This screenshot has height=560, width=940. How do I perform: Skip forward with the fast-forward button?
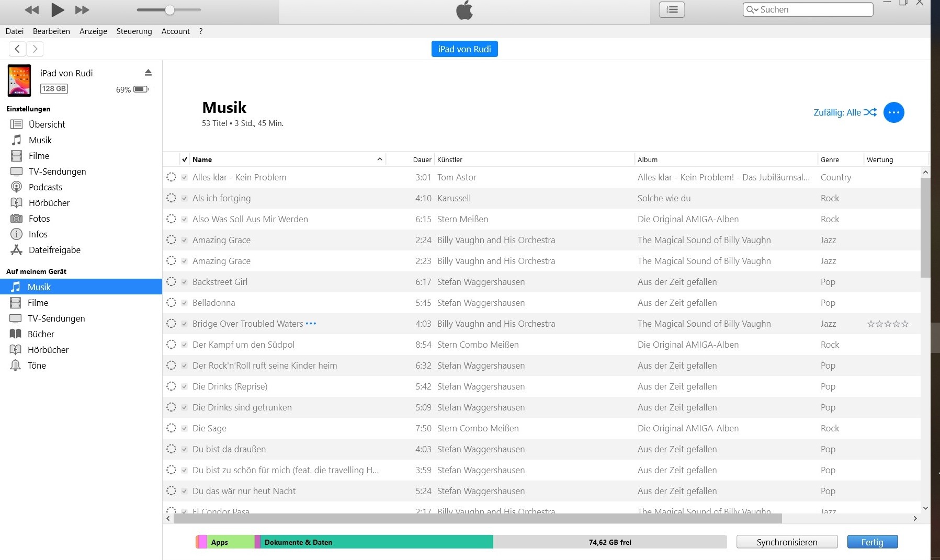[x=82, y=9]
